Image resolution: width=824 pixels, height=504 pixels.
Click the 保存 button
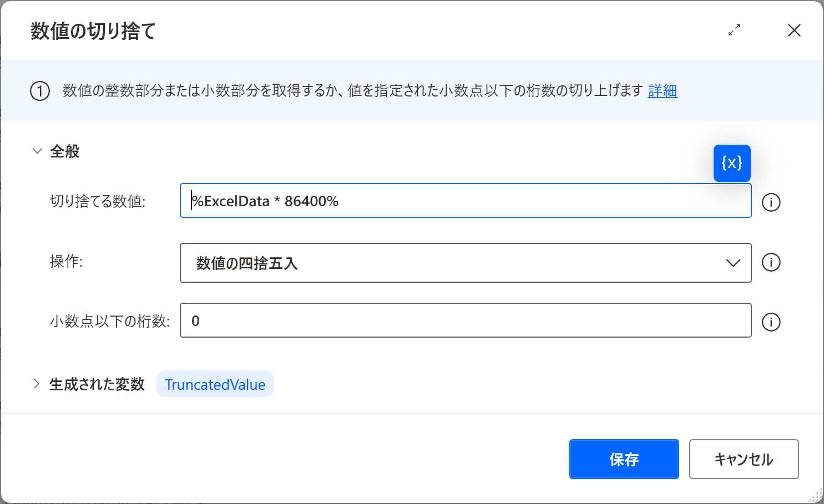coord(624,459)
